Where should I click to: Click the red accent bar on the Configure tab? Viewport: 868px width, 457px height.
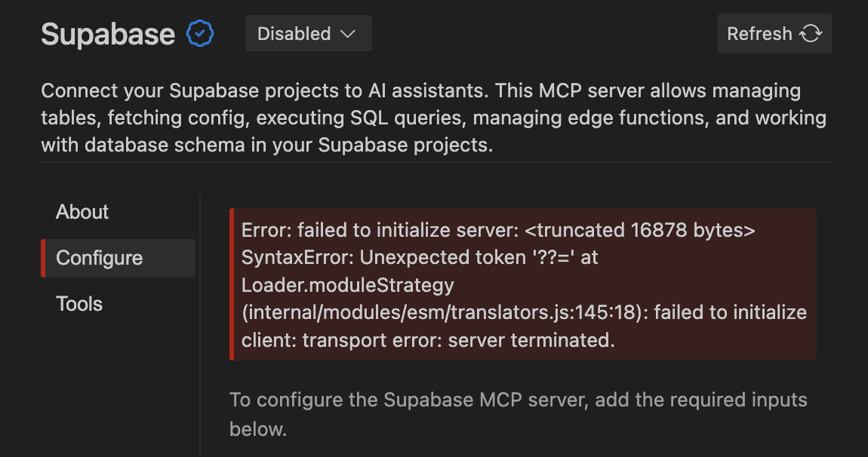[43, 258]
